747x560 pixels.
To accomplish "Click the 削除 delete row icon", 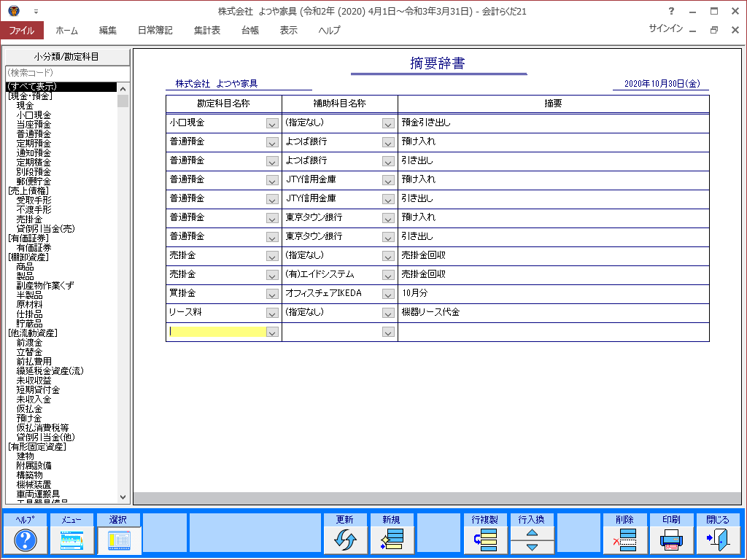I will click(x=624, y=540).
